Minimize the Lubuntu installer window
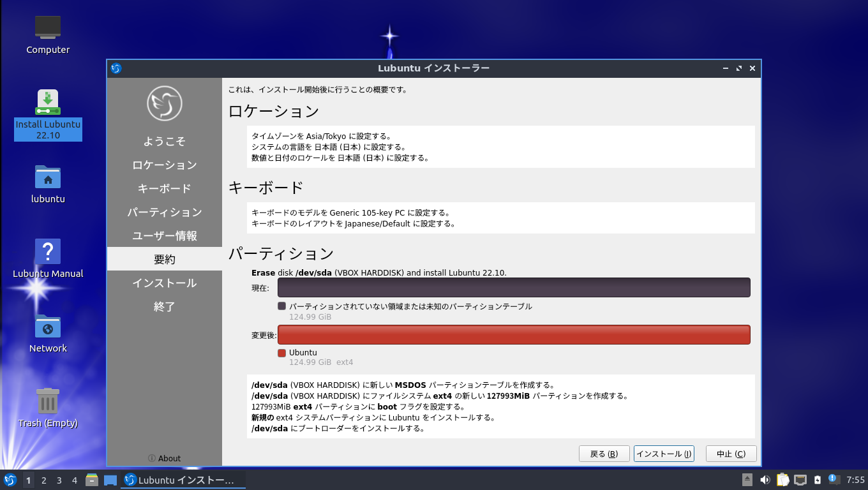868x490 pixels. coord(726,68)
